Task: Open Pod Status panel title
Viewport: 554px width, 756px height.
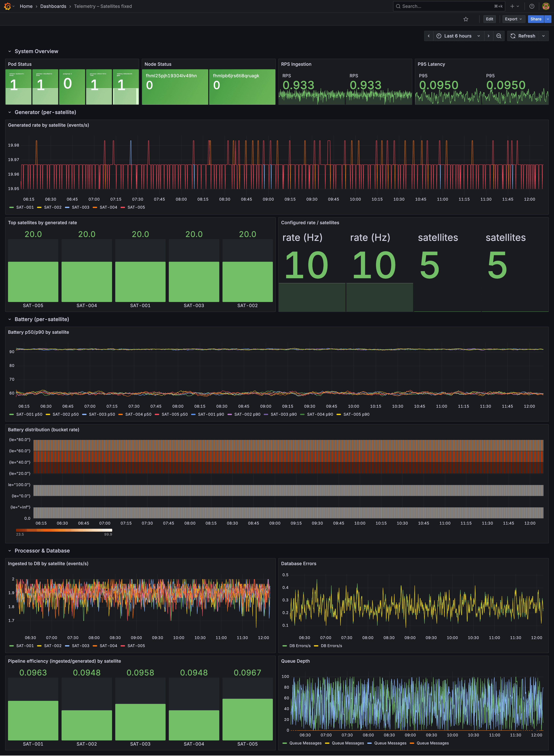Action: (x=20, y=64)
